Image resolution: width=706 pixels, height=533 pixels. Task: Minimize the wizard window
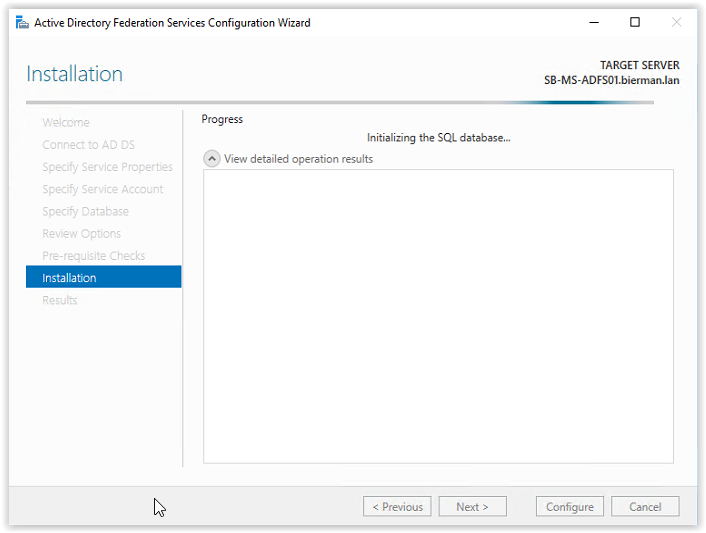click(x=594, y=22)
